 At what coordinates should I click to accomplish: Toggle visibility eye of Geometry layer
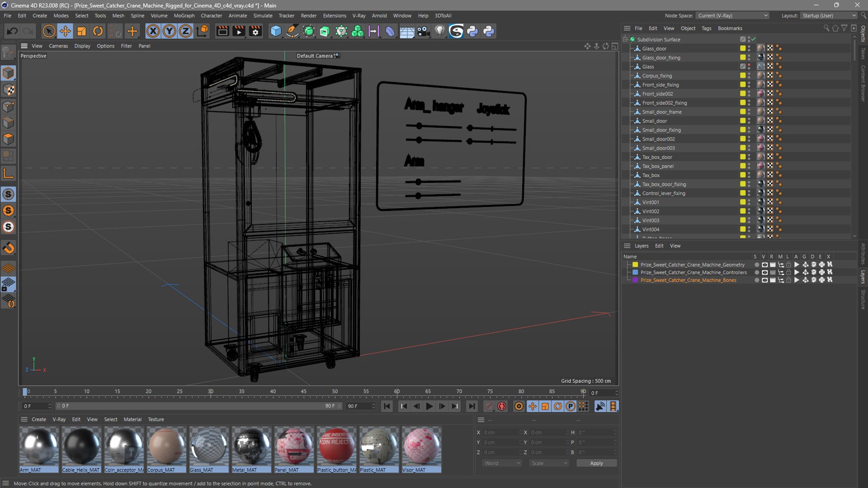[x=764, y=265]
